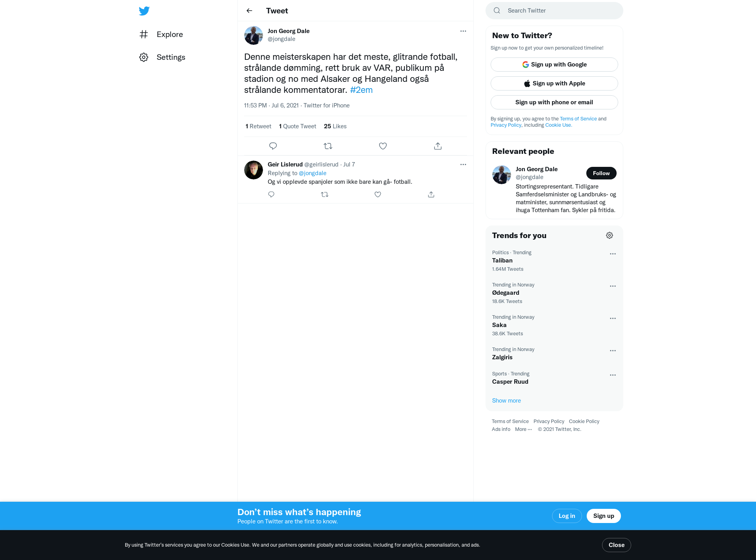Show more trends
This screenshot has width=756, height=560.
tap(506, 401)
